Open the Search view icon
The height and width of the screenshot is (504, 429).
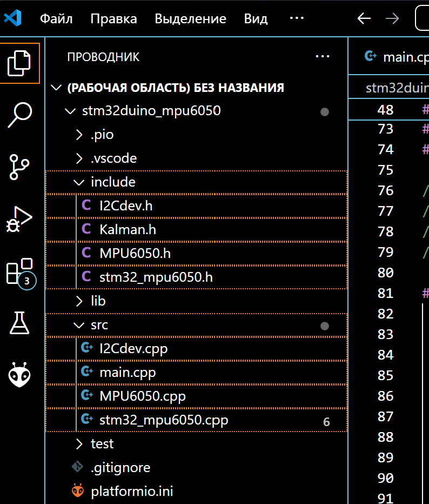[20, 114]
